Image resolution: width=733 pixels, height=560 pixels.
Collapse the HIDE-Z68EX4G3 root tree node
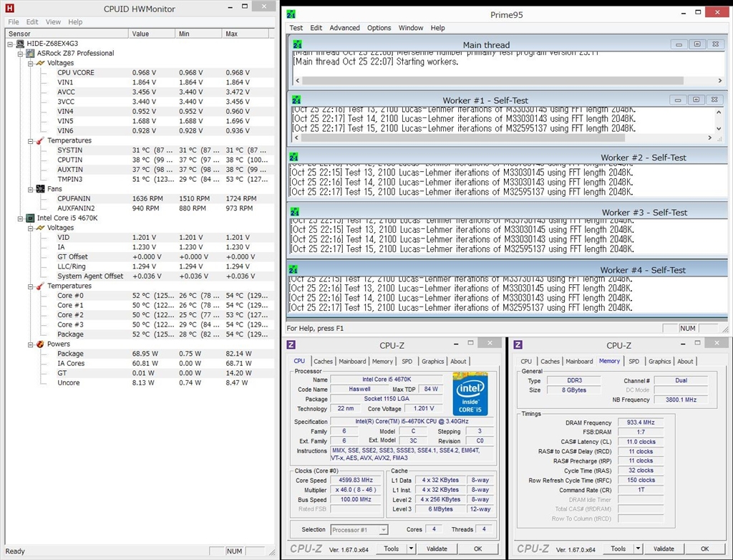pyautogui.click(x=11, y=44)
